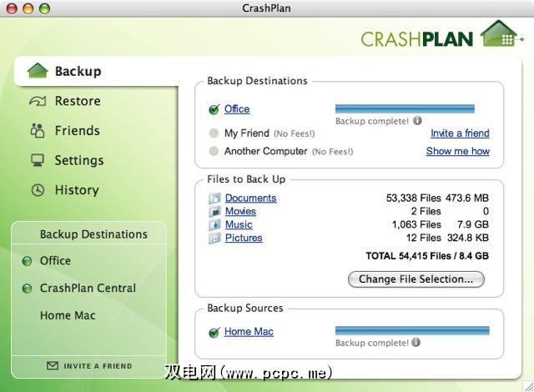Open info icon next to Home Mac Backup complete
Image resolution: width=534 pixels, height=392 pixels.
(416, 342)
